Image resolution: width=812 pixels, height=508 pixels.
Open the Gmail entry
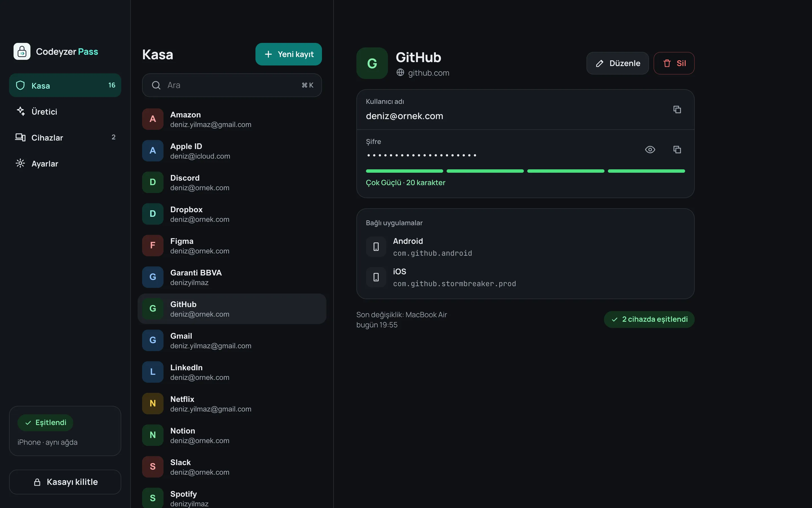pos(232,340)
